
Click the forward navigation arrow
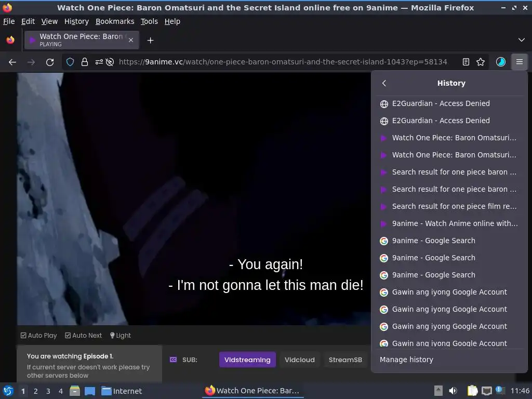tap(31, 62)
